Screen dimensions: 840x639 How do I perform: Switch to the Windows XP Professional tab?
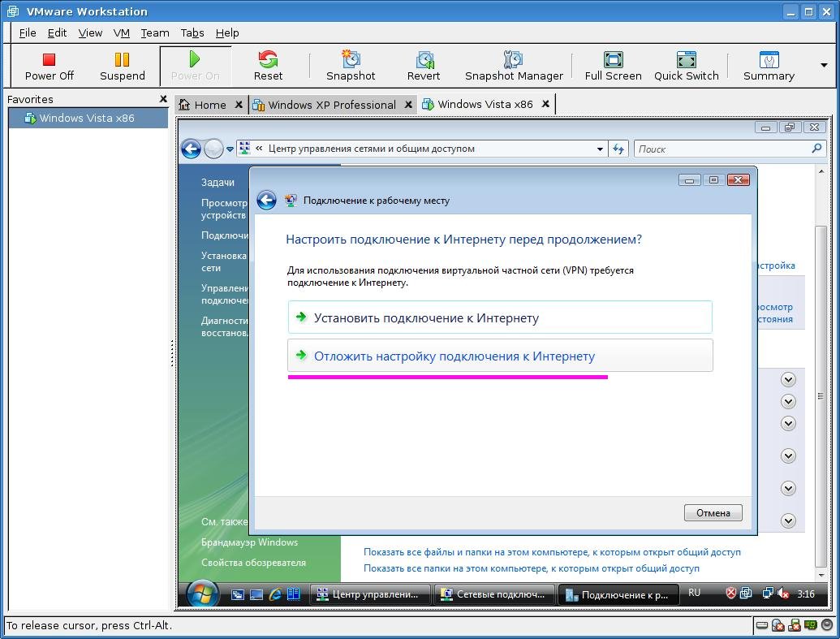click(332, 105)
